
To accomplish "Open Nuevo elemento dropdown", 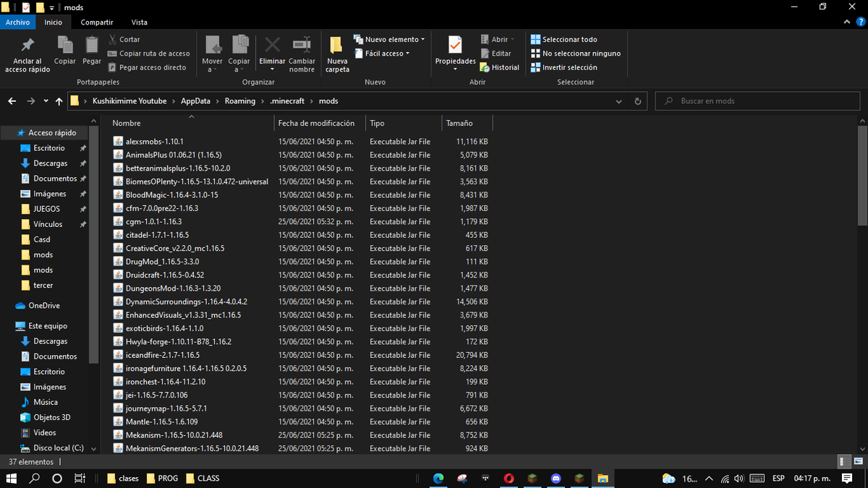I will coord(389,40).
